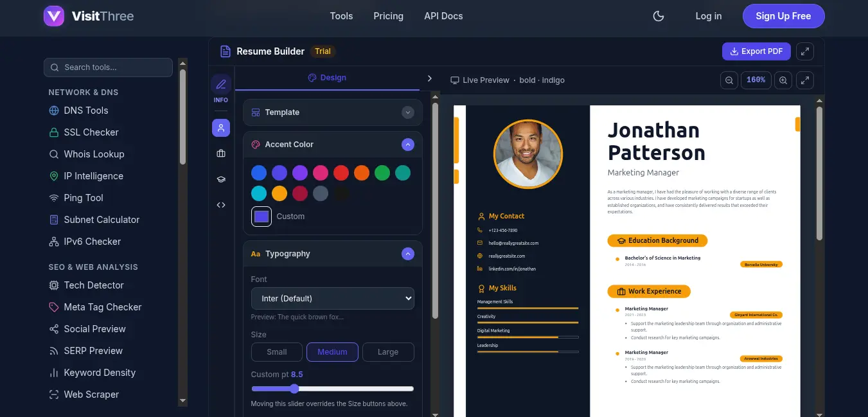Switch to the Design tab
The width and height of the screenshot is (868, 417).
(x=327, y=78)
